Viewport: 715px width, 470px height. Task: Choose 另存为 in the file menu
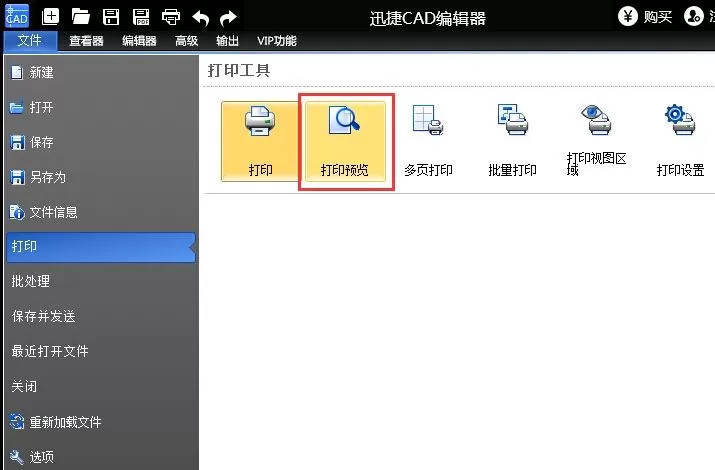101,177
